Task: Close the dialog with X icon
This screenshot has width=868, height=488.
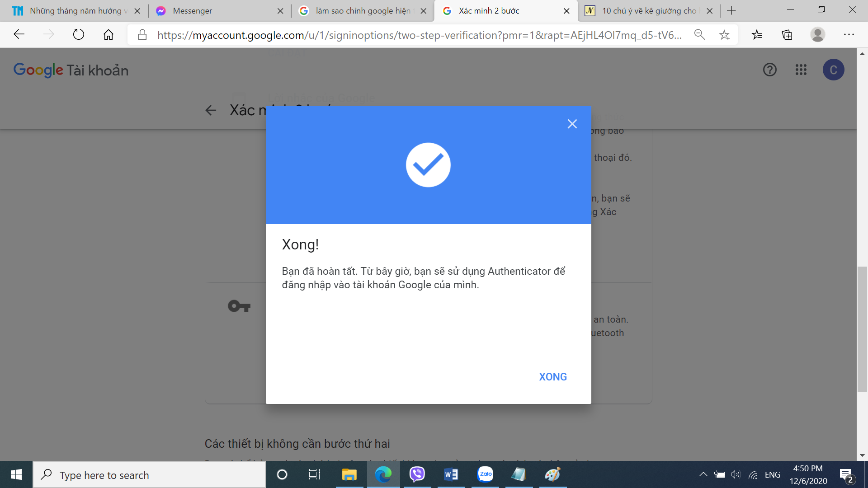Action: coord(572,124)
